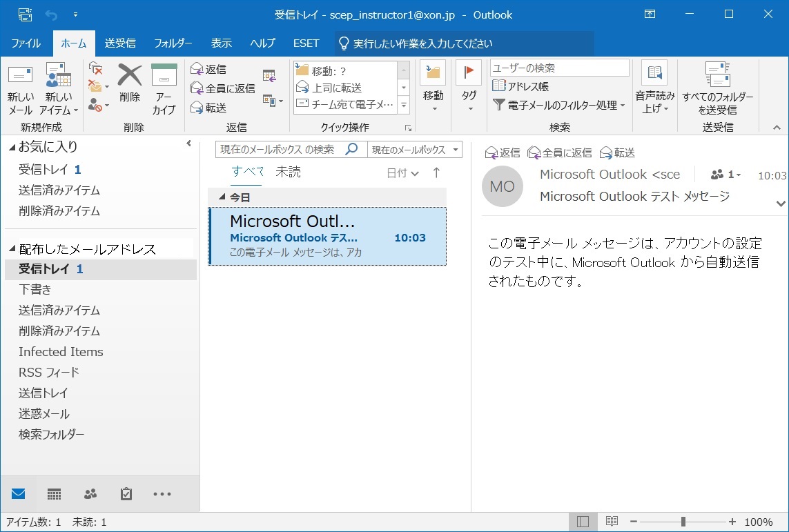Open the File (ファイル) menu tab
The width and height of the screenshot is (789, 532).
point(26,43)
